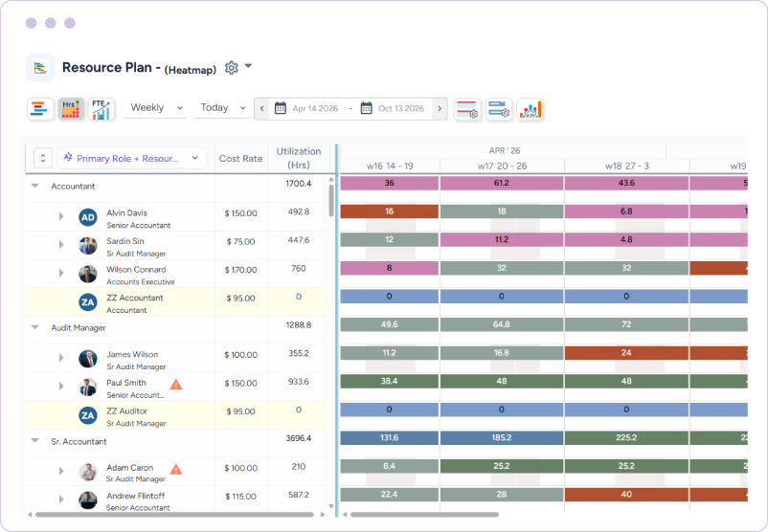Open the start date calendar icon
Viewport: 768px width, 532px height.
pyautogui.click(x=281, y=108)
